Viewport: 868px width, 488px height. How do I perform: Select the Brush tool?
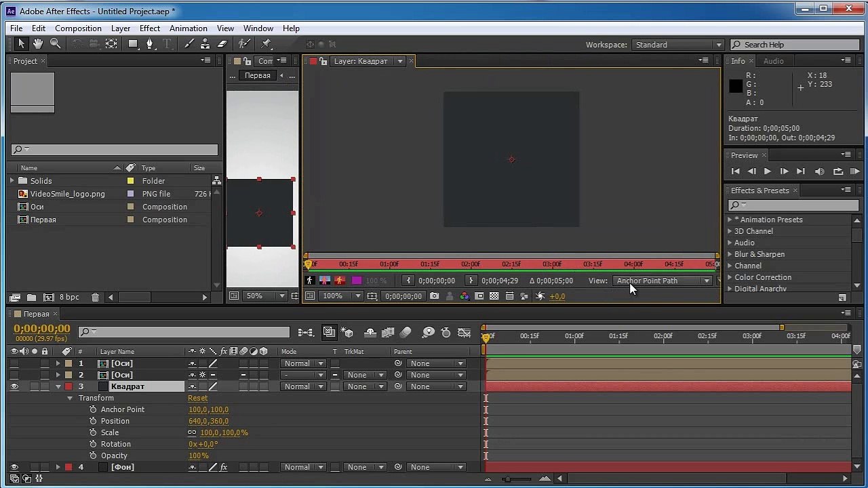click(x=188, y=44)
